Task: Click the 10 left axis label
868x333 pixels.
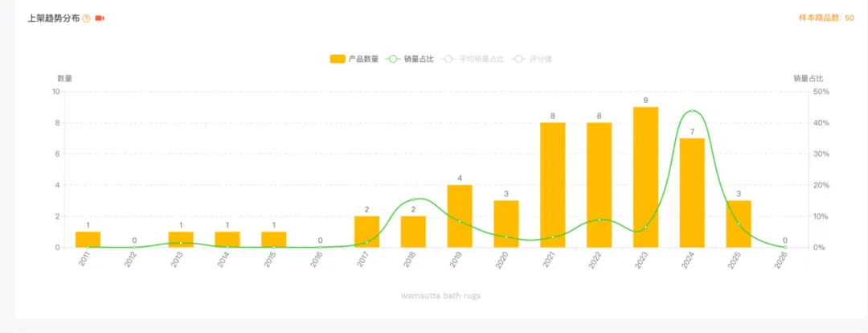Action: click(x=56, y=92)
